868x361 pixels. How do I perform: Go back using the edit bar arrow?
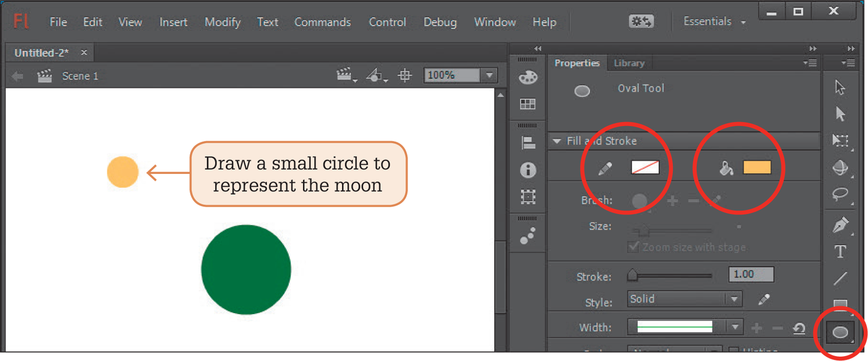[x=17, y=76]
